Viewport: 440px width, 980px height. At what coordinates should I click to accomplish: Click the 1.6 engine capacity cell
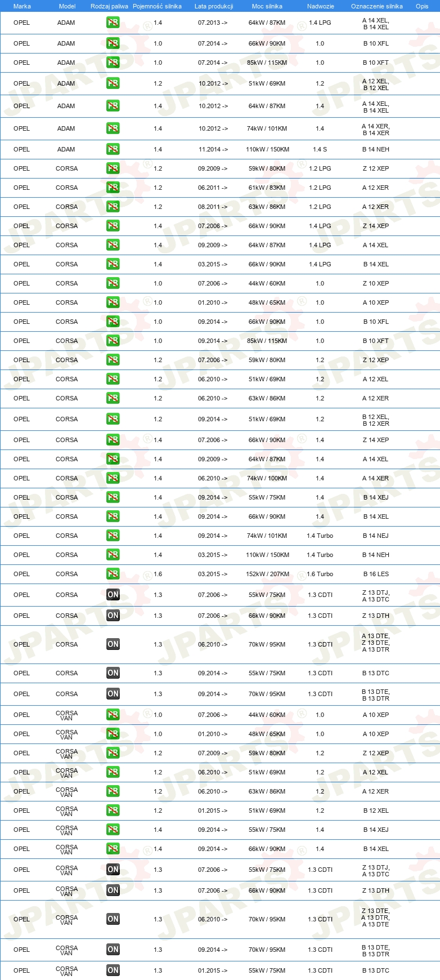coord(158,574)
